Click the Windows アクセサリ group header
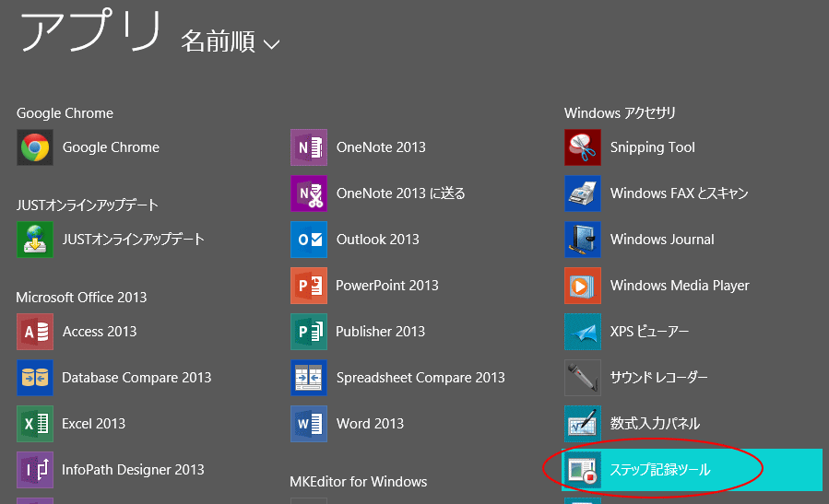The width and height of the screenshot is (829, 504). click(x=621, y=113)
